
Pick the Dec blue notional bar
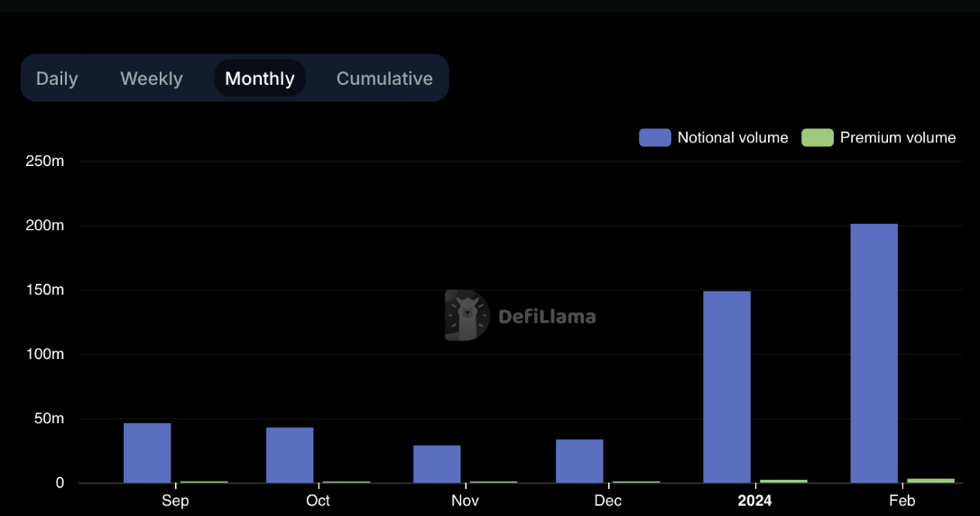tap(579, 461)
